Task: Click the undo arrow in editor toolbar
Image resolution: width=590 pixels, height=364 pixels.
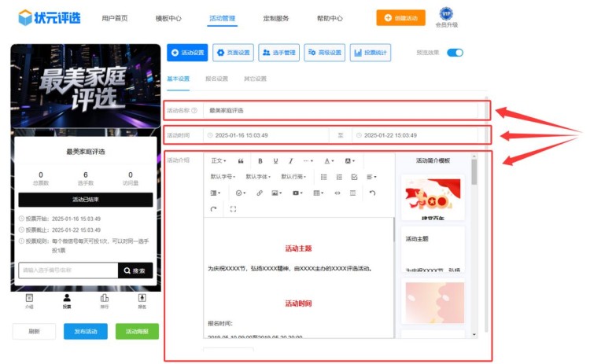Action: coord(372,193)
